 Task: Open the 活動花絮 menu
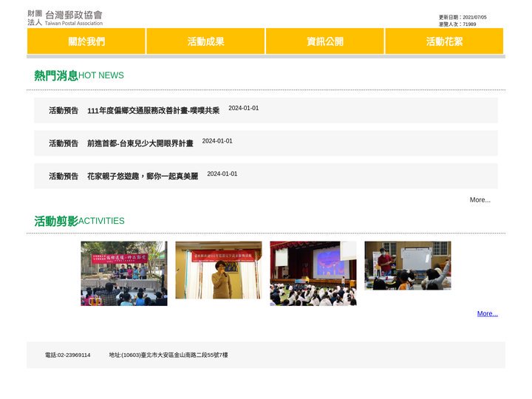(x=445, y=41)
